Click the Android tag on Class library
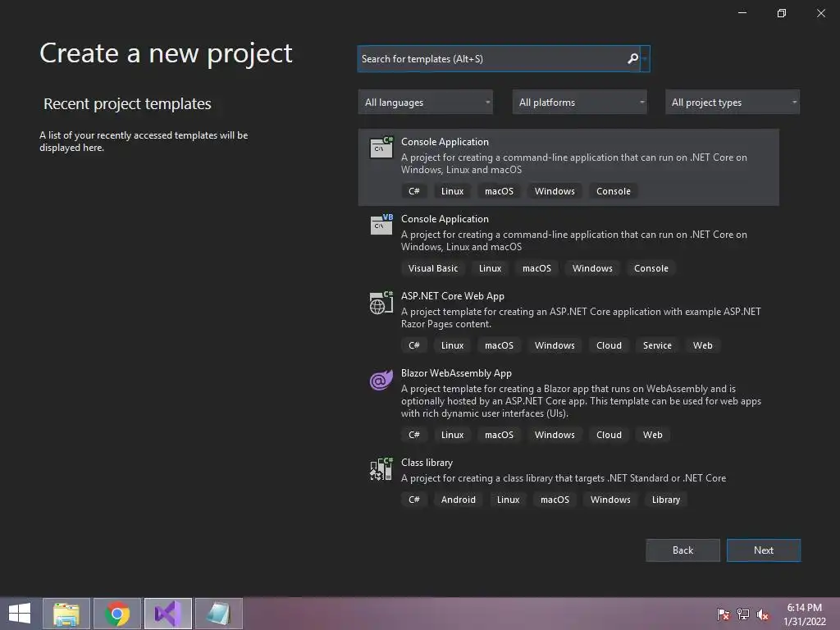Screen dimensions: 840x630 458,500
